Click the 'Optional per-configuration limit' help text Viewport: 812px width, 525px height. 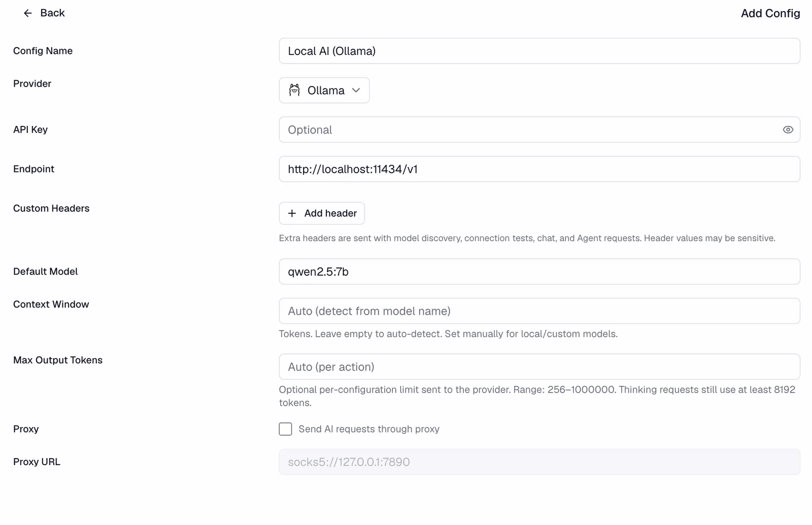(x=537, y=397)
